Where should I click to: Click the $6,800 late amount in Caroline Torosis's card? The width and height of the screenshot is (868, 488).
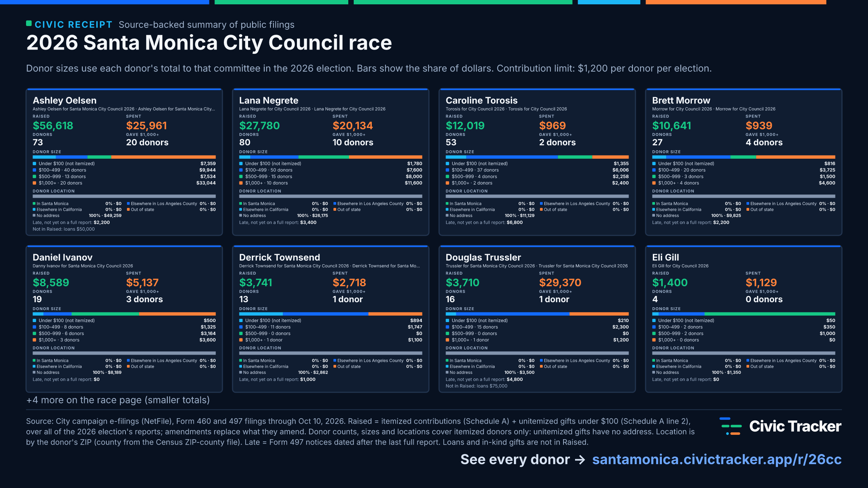[x=514, y=223]
